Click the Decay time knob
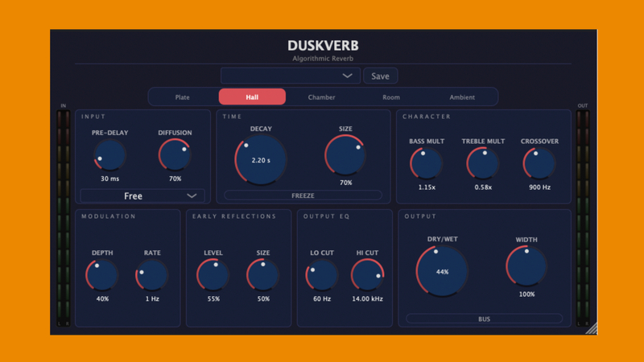 pyautogui.click(x=261, y=160)
